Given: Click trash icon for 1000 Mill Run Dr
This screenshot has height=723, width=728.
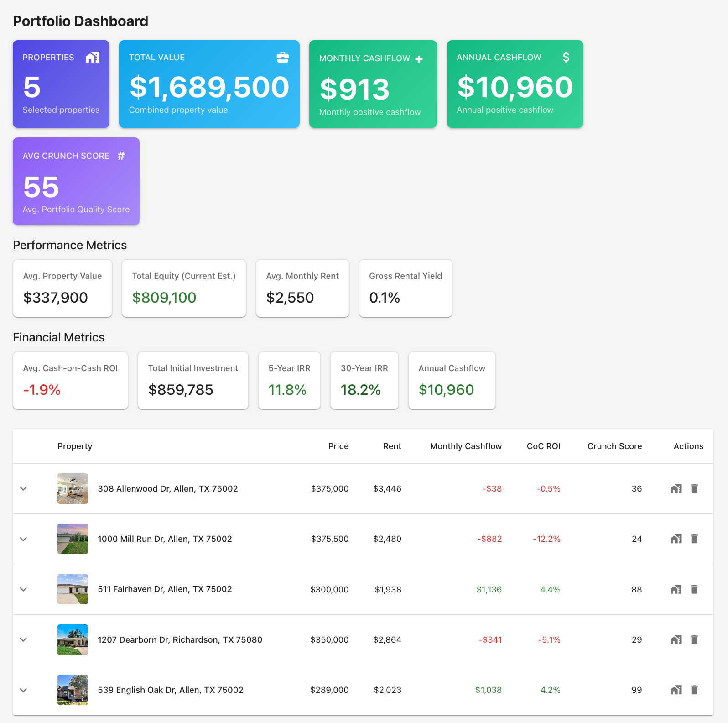Looking at the screenshot, I should point(694,539).
